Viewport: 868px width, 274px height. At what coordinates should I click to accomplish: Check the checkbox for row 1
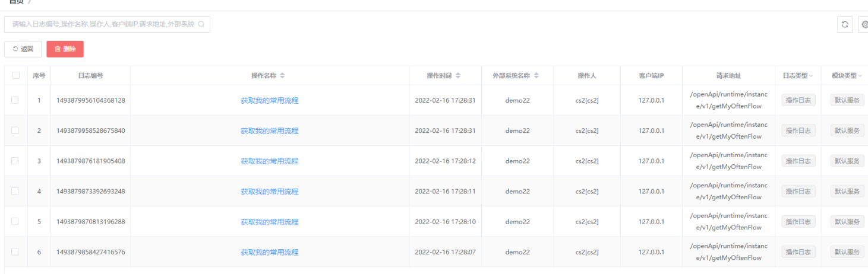coord(15,100)
